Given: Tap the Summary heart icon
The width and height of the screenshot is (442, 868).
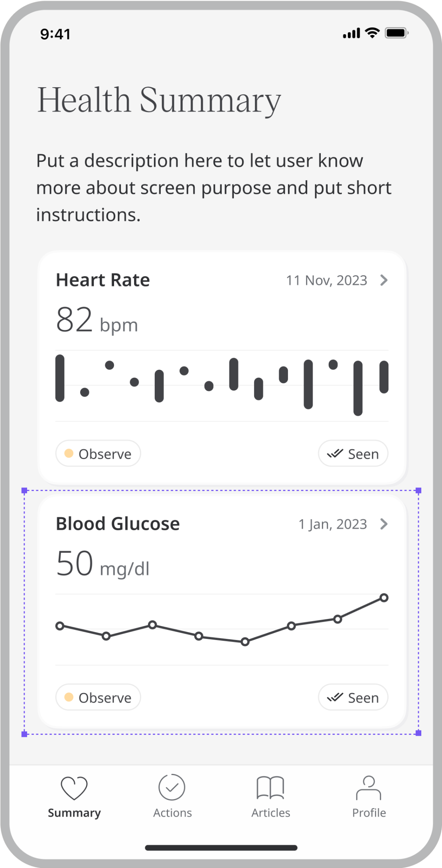Looking at the screenshot, I should [x=74, y=788].
